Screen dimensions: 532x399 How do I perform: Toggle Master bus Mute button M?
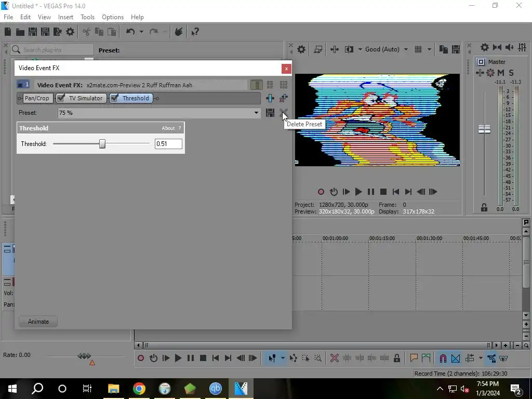501,73
